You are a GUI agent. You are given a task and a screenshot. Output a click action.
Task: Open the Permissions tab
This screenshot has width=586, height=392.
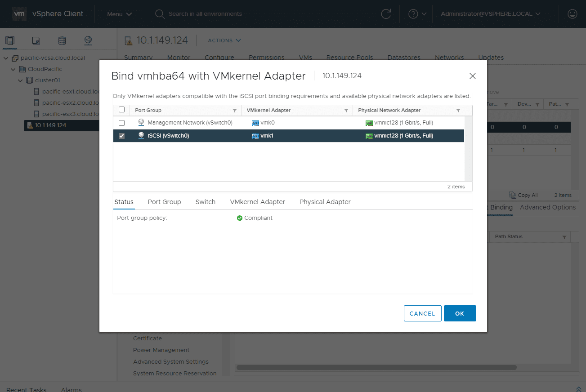click(267, 58)
